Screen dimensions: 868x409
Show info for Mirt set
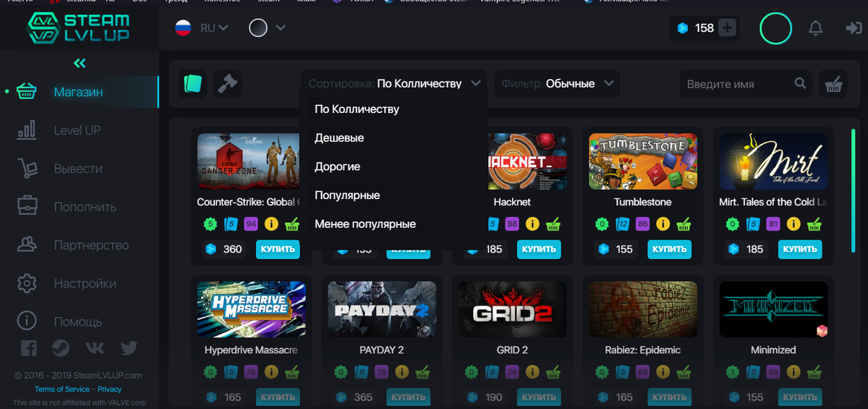click(x=793, y=224)
